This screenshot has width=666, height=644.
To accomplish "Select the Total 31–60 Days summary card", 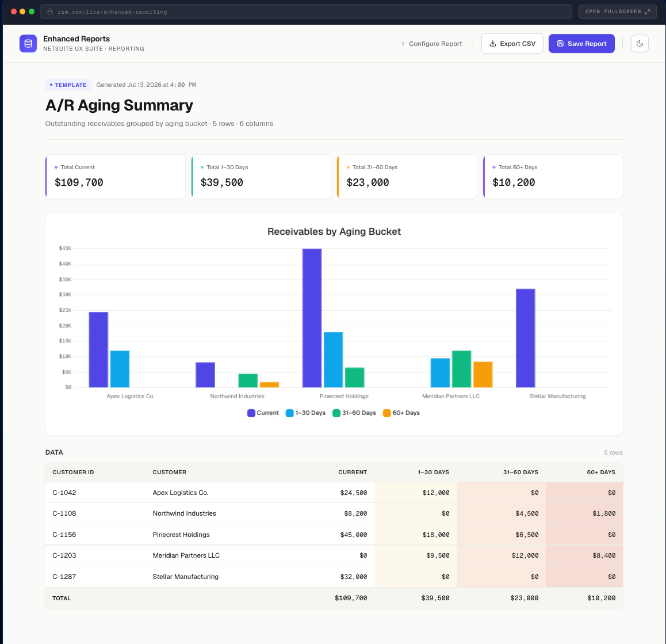I will tap(407, 177).
